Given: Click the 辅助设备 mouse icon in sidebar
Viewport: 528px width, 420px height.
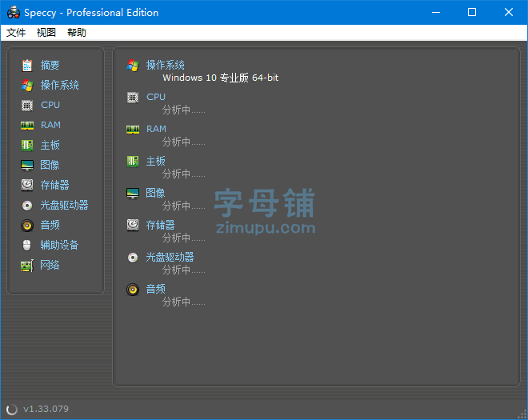Looking at the screenshot, I should (27, 245).
